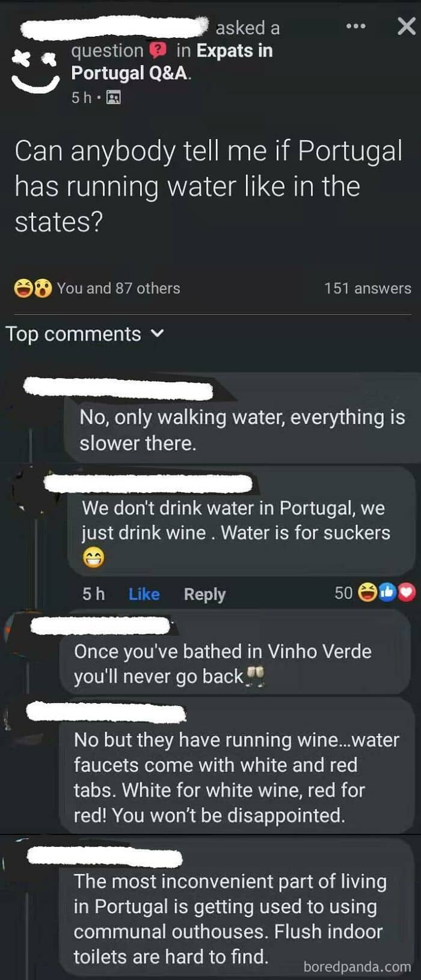Click the grinning emoji in the wine comment

click(93, 558)
